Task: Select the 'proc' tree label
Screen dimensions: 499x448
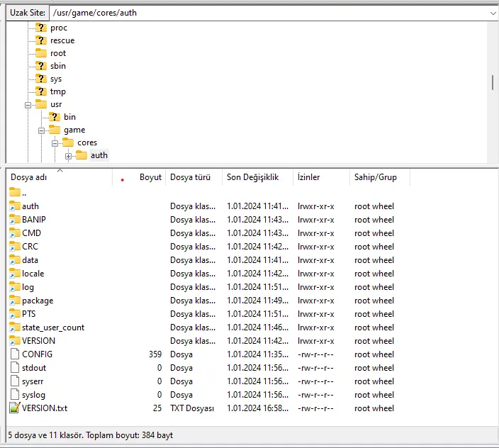Action: click(x=59, y=28)
